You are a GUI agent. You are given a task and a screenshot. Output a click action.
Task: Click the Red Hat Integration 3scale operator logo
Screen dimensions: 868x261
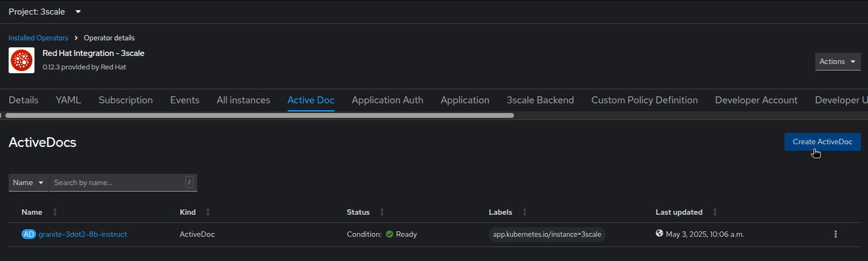click(22, 60)
